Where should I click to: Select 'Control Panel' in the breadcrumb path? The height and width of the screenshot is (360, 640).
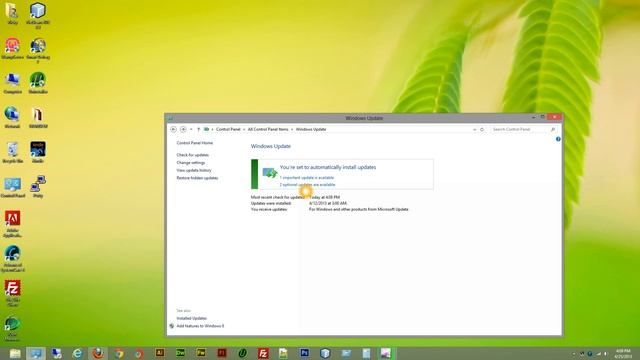click(x=228, y=129)
